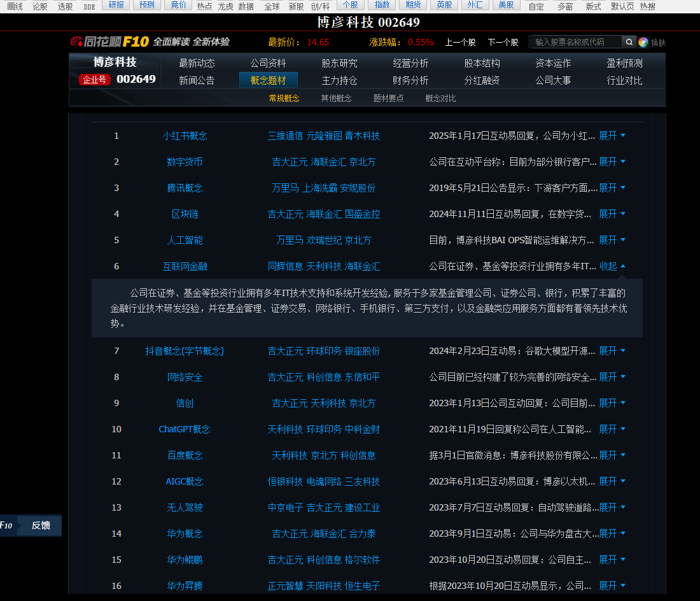Image resolution: width=700 pixels, height=601 pixels.
Task: Expand the 区块链 row details
Action: pyautogui.click(x=612, y=214)
